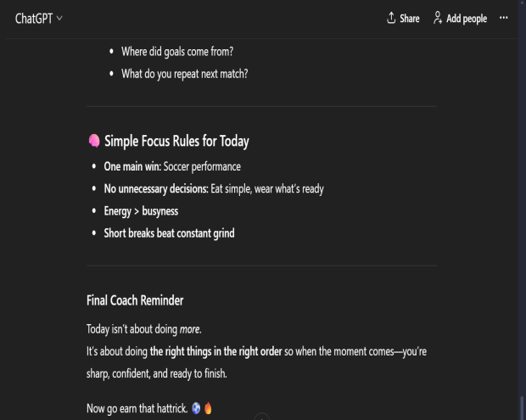This screenshot has width=526, height=420.
Task: Click the "Now go earn that hattrick" line
Action: [137, 408]
